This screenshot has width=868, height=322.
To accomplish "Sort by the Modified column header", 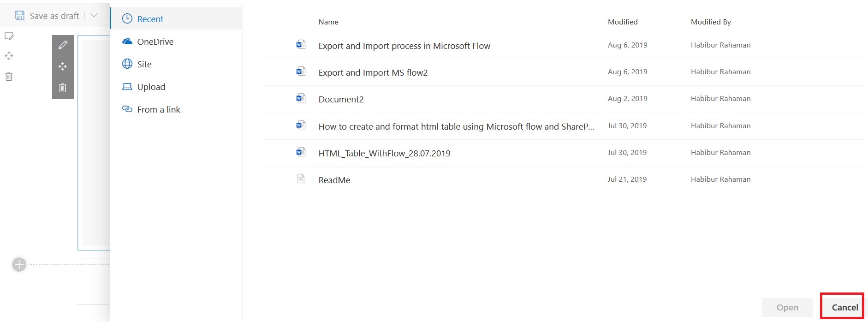I will tap(623, 22).
